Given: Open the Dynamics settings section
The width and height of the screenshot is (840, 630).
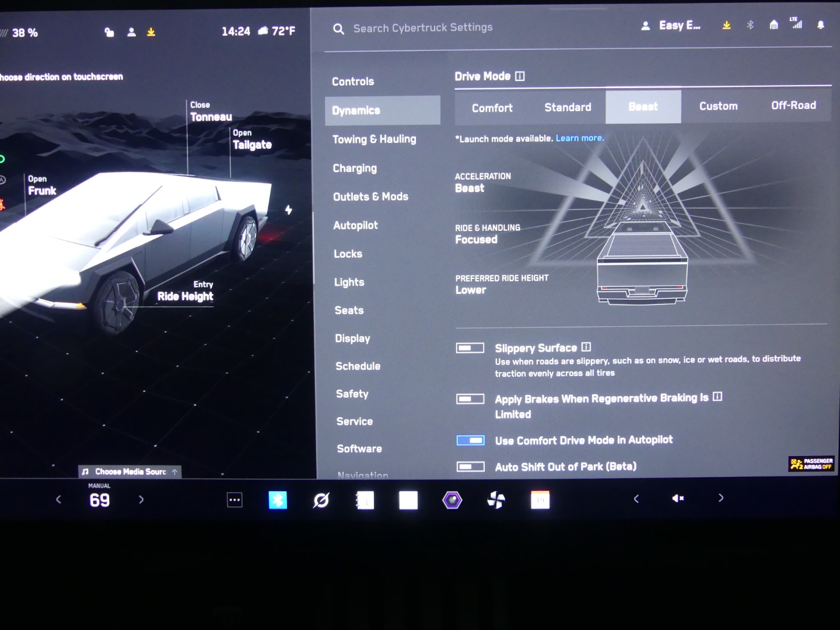Looking at the screenshot, I should (382, 110).
